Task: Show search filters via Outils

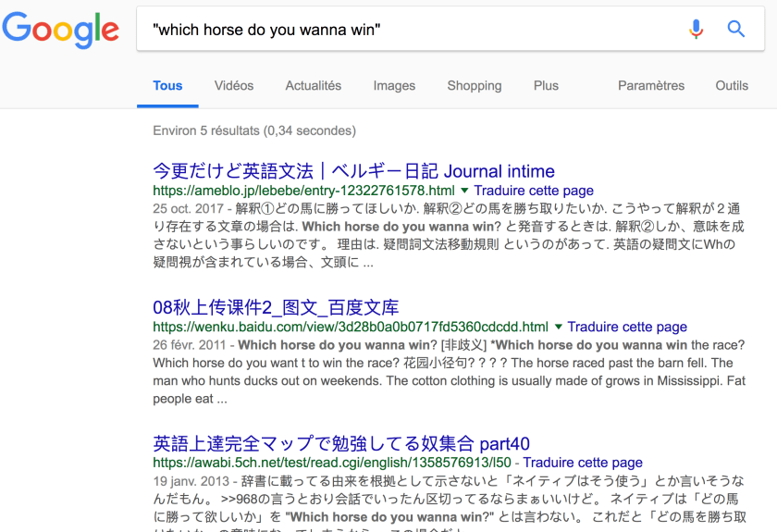Action: [x=732, y=86]
